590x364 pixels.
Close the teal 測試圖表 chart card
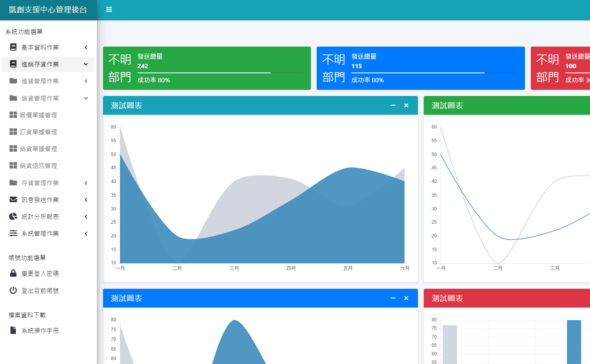point(406,105)
